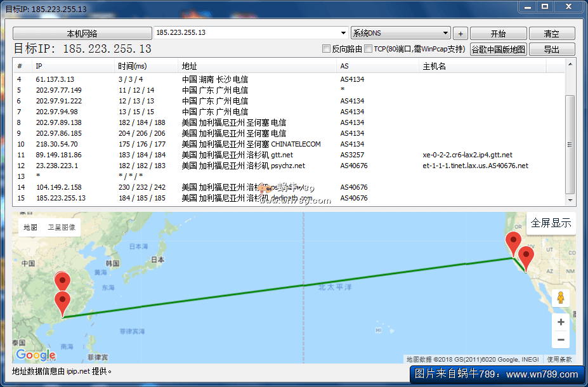The image size is (588, 387).
Task: Switch map to 卫星图像 view
Action: [62, 227]
